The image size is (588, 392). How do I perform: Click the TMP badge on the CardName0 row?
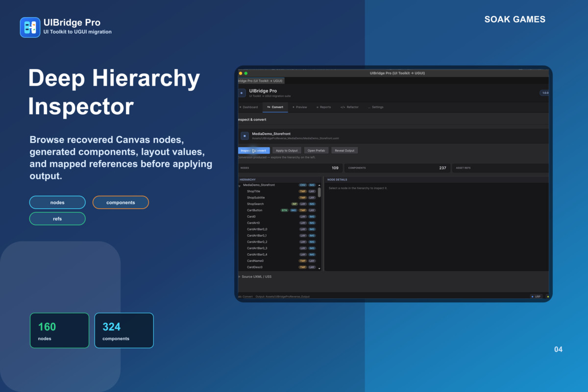(303, 261)
